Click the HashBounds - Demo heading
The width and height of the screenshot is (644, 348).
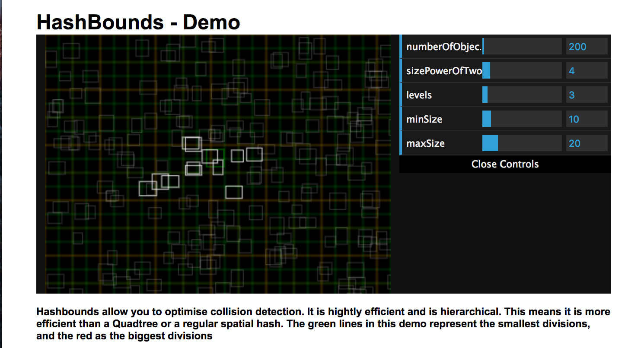138,22
